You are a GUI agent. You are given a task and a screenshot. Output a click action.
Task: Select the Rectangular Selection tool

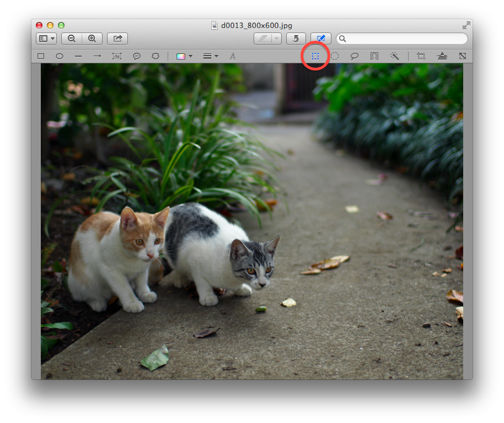pyautogui.click(x=315, y=56)
